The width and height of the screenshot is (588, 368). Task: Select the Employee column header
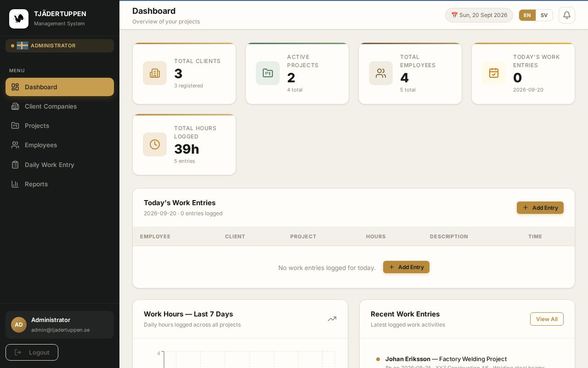[x=155, y=236]
